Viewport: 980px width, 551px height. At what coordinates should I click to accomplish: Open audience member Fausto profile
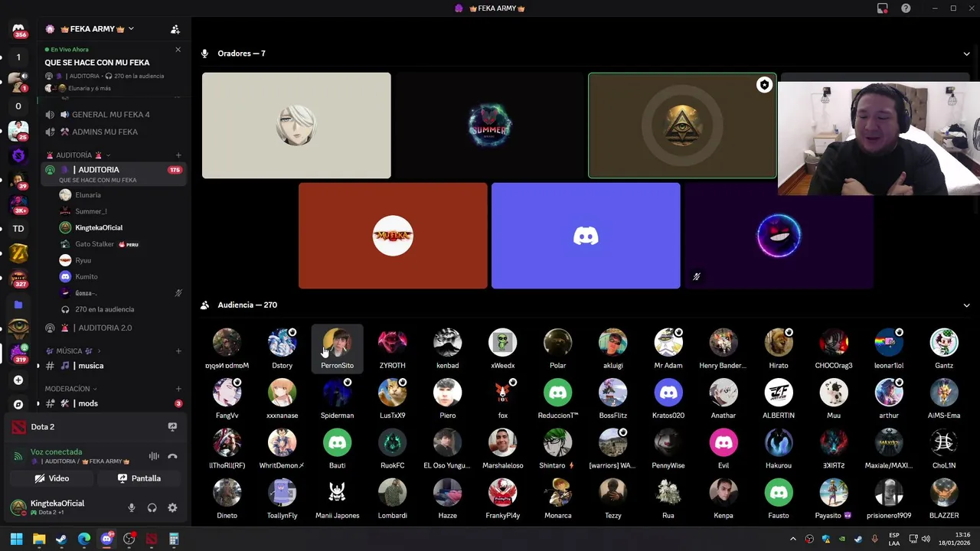[x=779, y=499]
